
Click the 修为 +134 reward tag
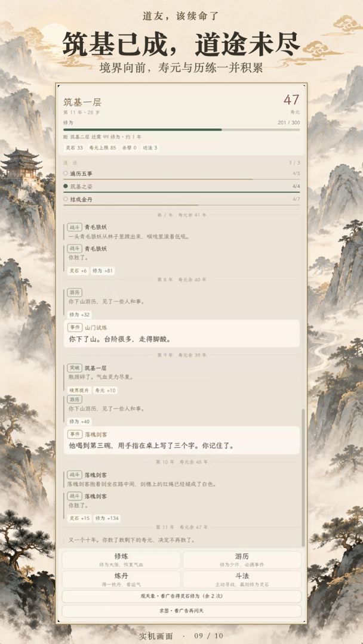[x=107, y=518]
